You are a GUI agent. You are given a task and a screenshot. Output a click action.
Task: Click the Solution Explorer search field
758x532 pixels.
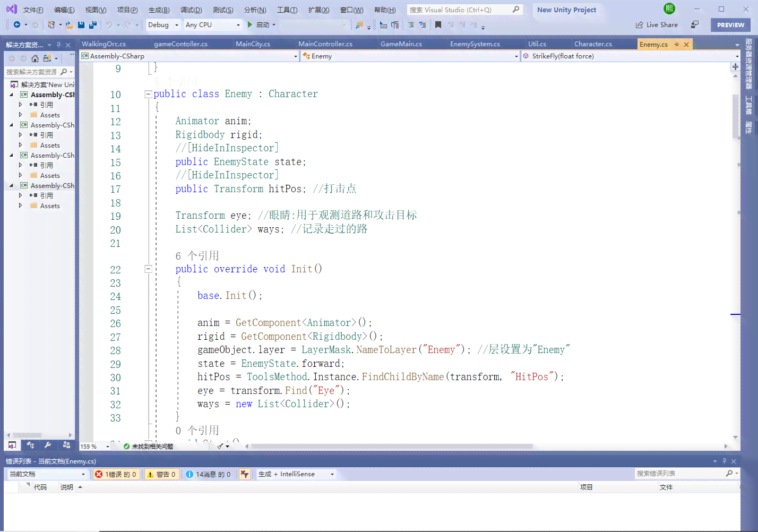pyautogui.click(x=39, y=72)
